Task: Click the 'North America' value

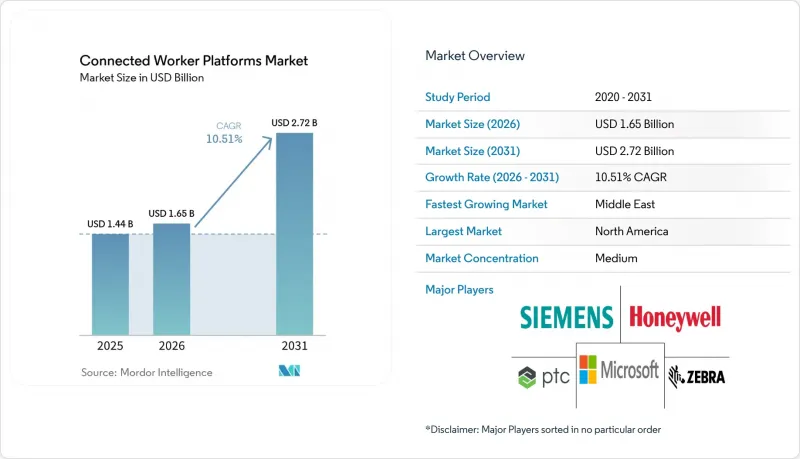Action: [x=631, y=231]
